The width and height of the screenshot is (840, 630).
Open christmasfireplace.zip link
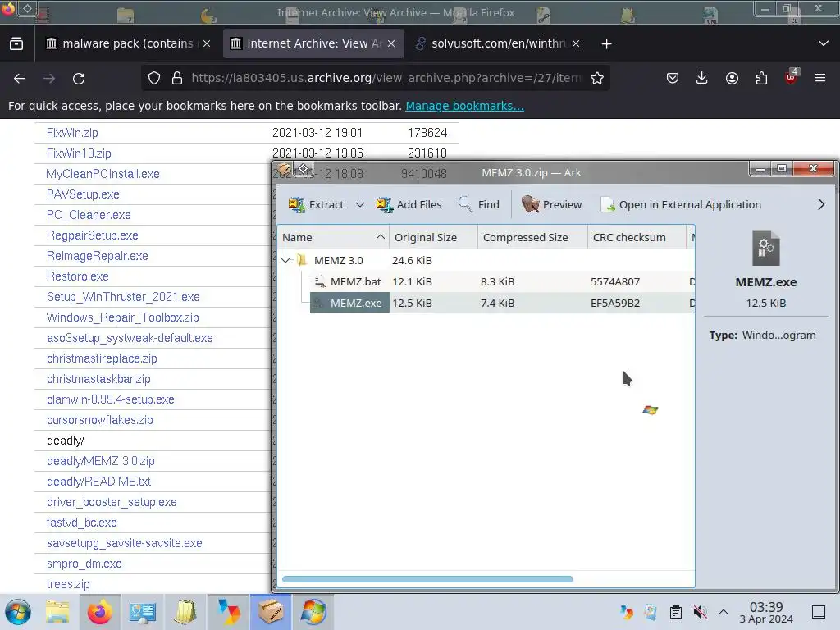[102, 358]
